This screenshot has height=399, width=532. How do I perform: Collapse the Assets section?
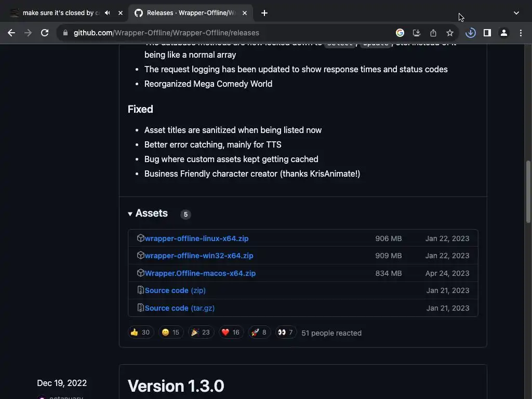(130, 214)
